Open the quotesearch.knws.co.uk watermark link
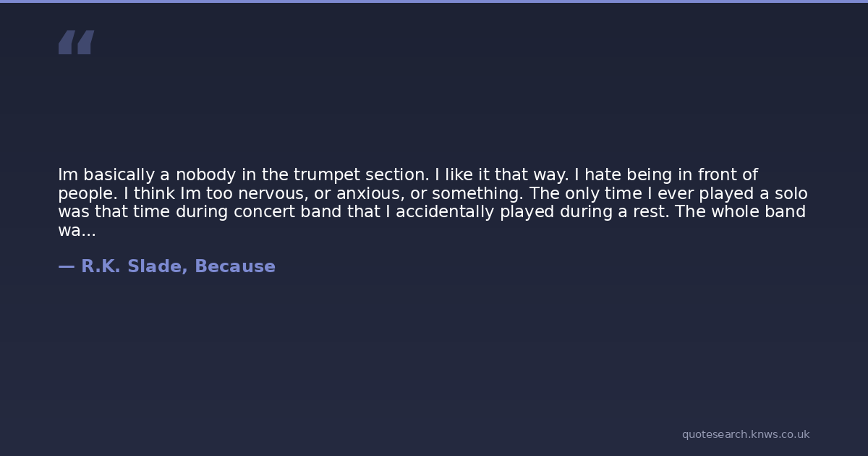Screen dimensions: 868x456 point(746,434)
